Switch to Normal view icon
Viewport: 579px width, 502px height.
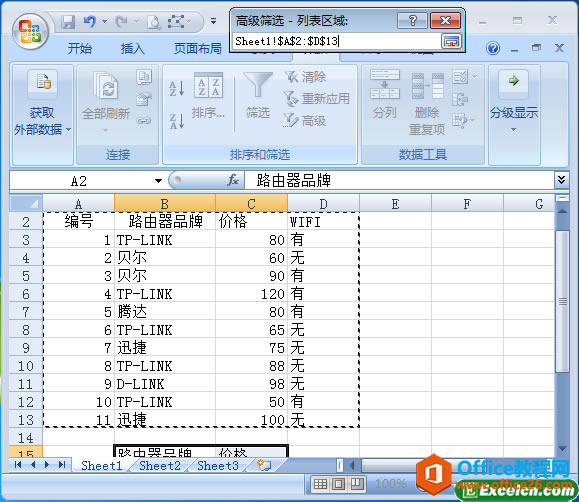click(x=320, y=484)
